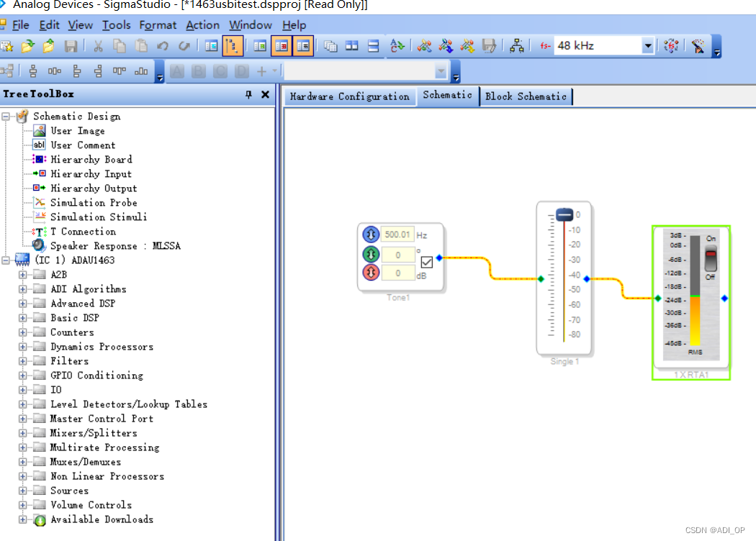Select the T Connection tree item
The width and height of the screenshot is (756, 541).
click(x=83, y=232)
